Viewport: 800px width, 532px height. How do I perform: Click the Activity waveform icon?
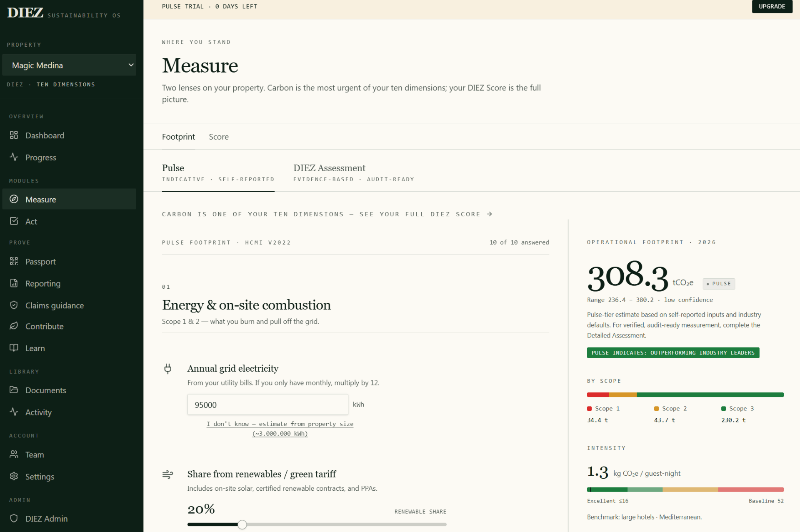[x=14, y=412]
